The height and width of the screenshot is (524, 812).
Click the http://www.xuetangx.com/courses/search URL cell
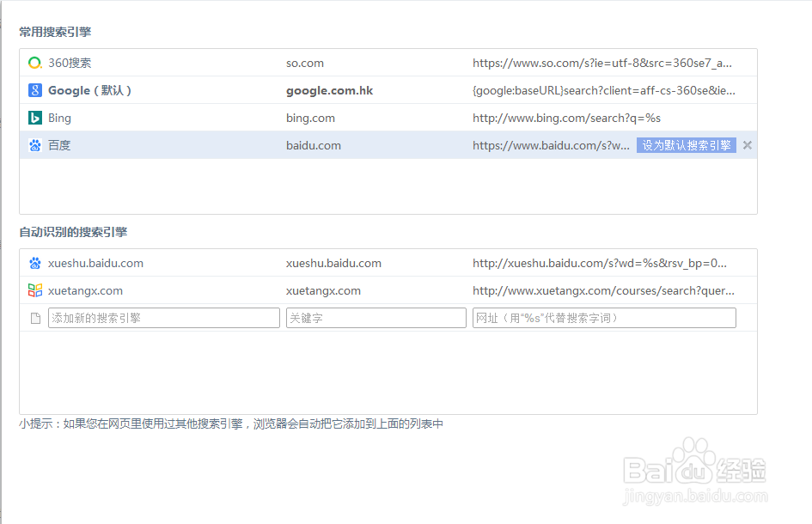tap(603, 290)
